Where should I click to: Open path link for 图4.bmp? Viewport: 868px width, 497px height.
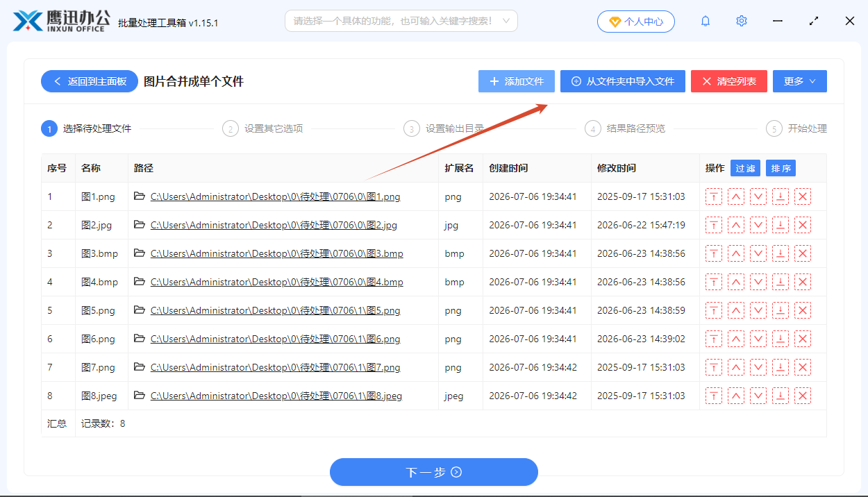point(276,282)
